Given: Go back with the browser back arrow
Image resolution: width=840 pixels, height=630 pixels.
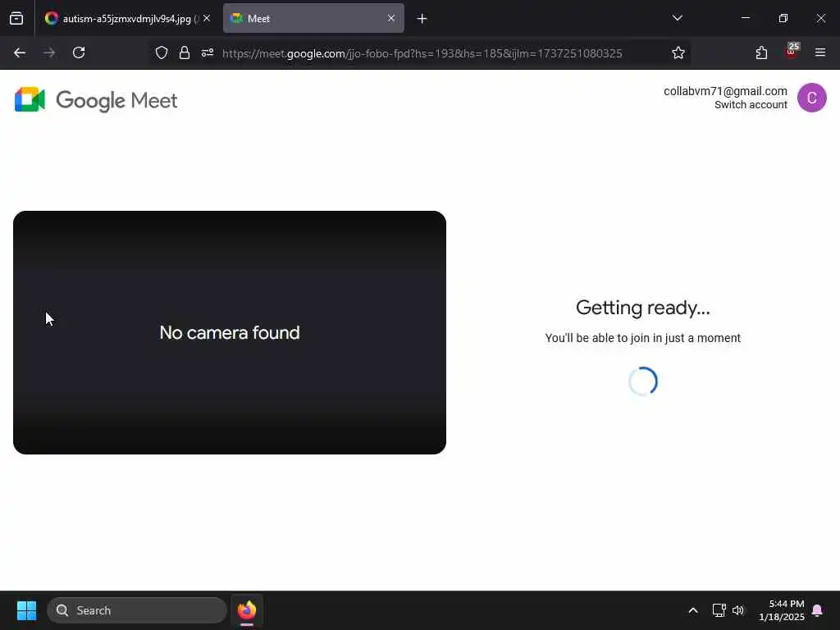Looking at the screenshot, I should point(20,52).
